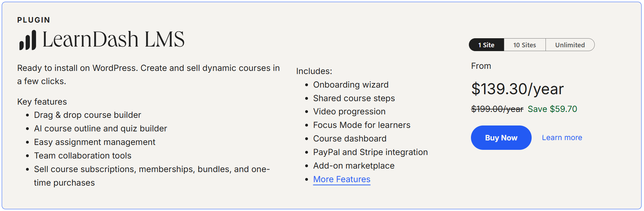Click the strikethrough $199.00/year price

[497, 109]
